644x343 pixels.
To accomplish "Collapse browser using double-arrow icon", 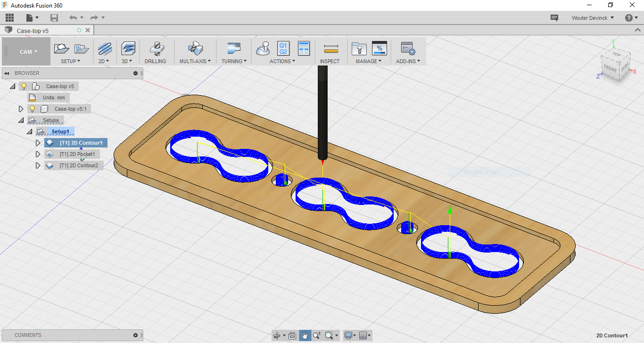I will (x=8, y=73).
